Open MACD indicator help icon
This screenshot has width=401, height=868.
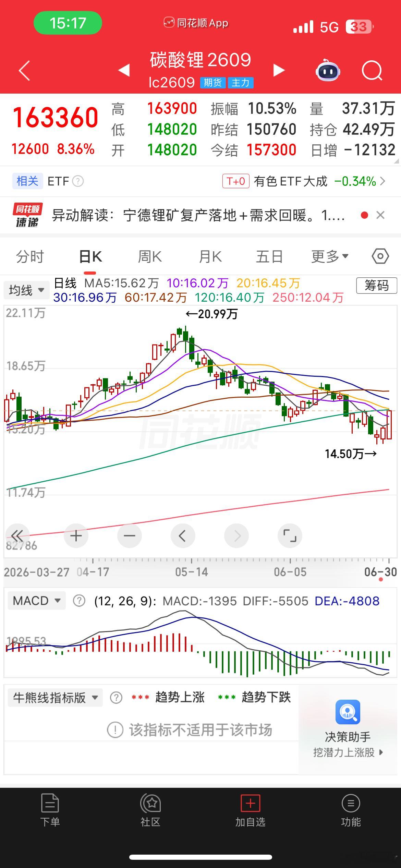pyautogui.click(x=79, y=601)
